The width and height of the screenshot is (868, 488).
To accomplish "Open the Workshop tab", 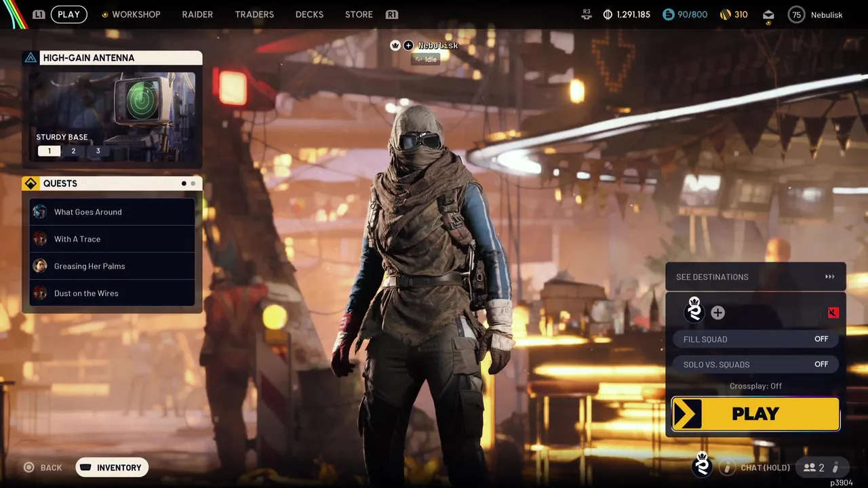I will pyautogui.click(x=136, y=14).
